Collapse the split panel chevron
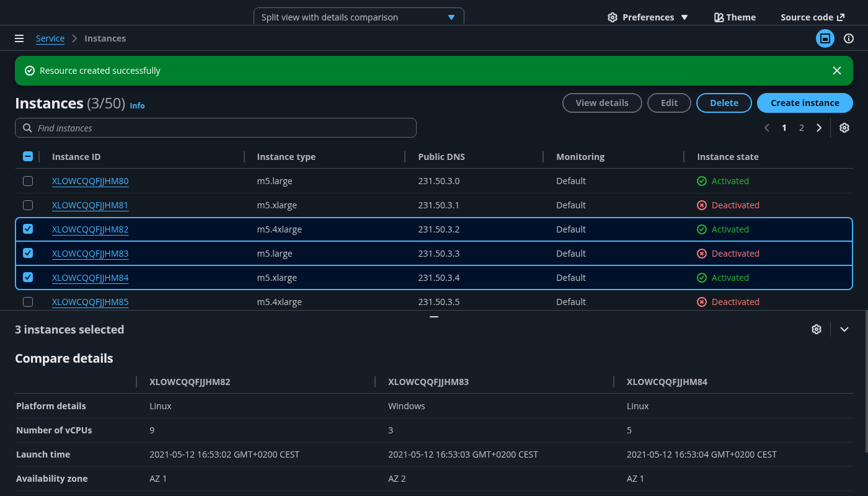Screen dimensions: 868x496 (844, 329)
